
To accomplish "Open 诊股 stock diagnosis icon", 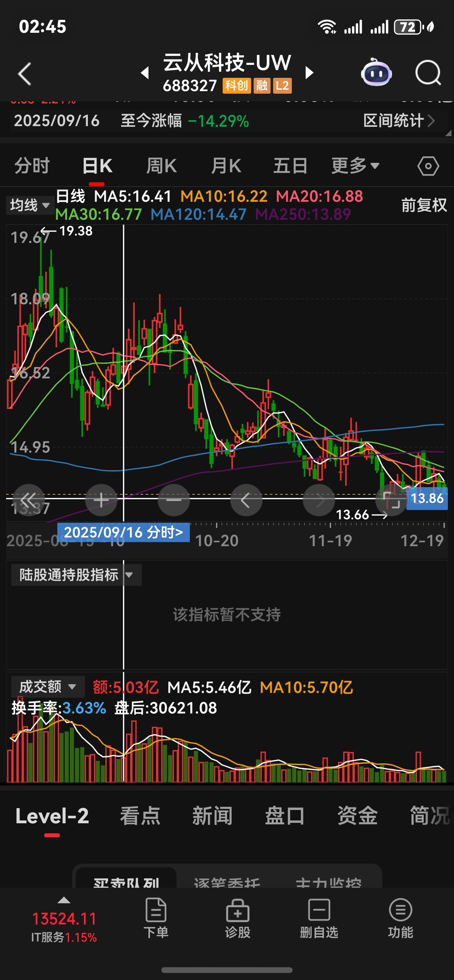I will (x=237, y=918).
